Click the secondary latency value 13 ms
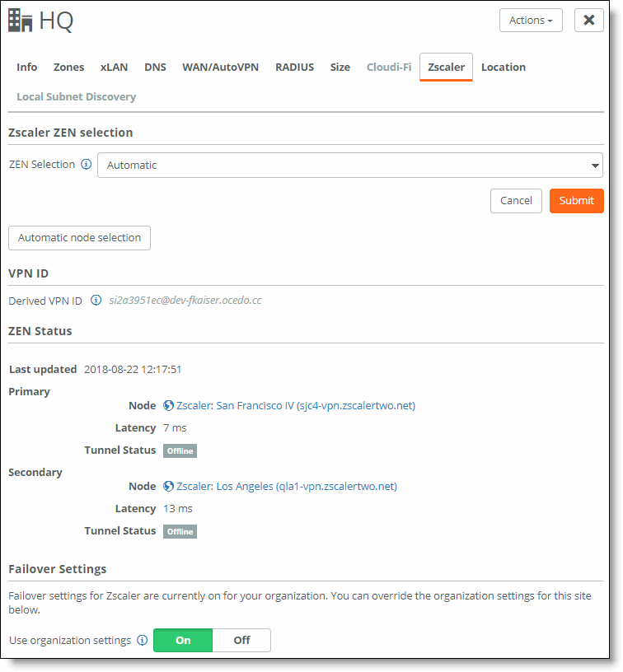623x672 pixels. point(178,508)
